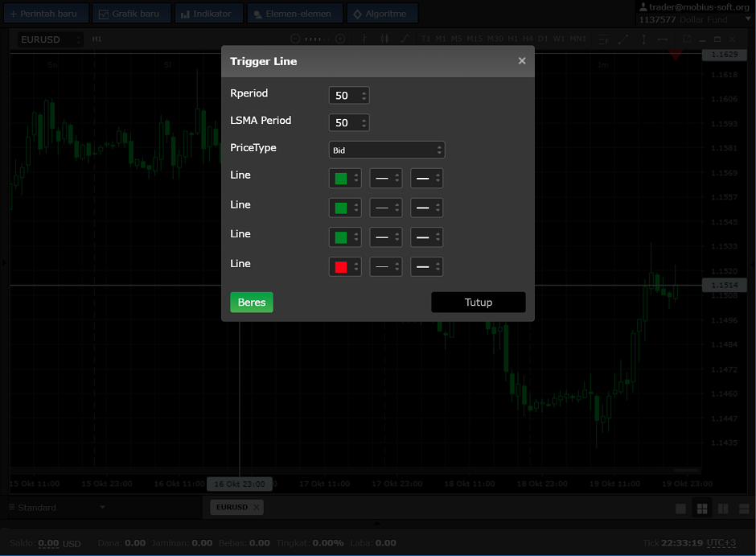
Task: Zoom out the chart with minus icon
Action: point(295,39)
